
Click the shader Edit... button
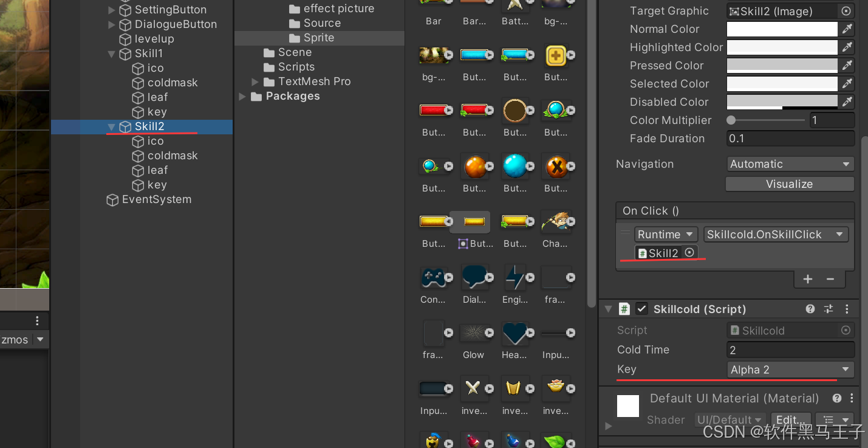[791, 420]
